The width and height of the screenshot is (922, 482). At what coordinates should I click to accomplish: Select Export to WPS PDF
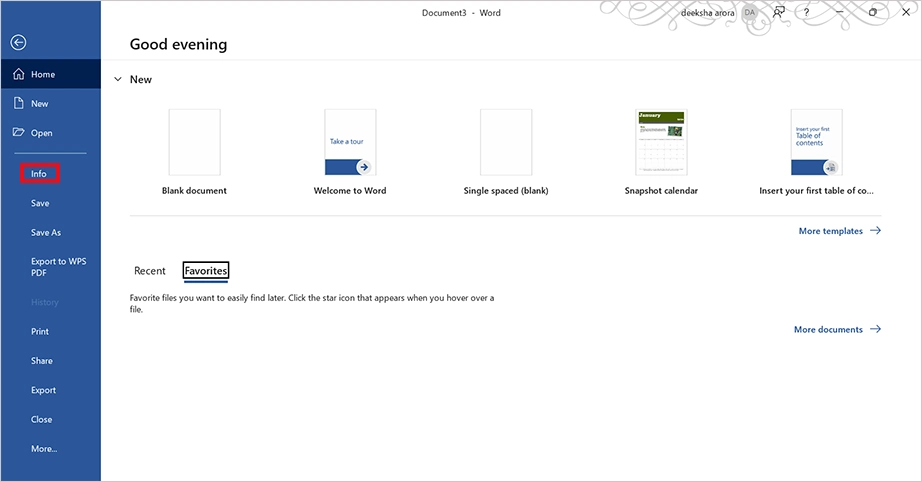pos(58,267)
